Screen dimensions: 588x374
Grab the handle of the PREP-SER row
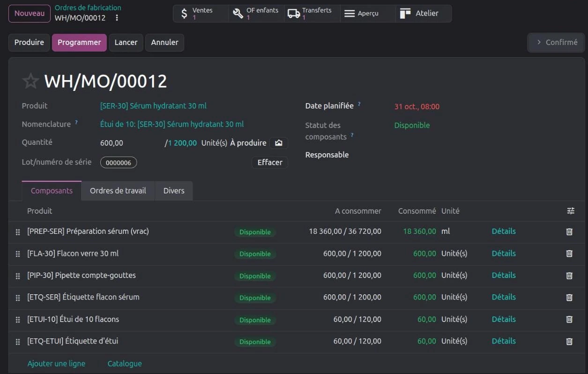point(18,232)
